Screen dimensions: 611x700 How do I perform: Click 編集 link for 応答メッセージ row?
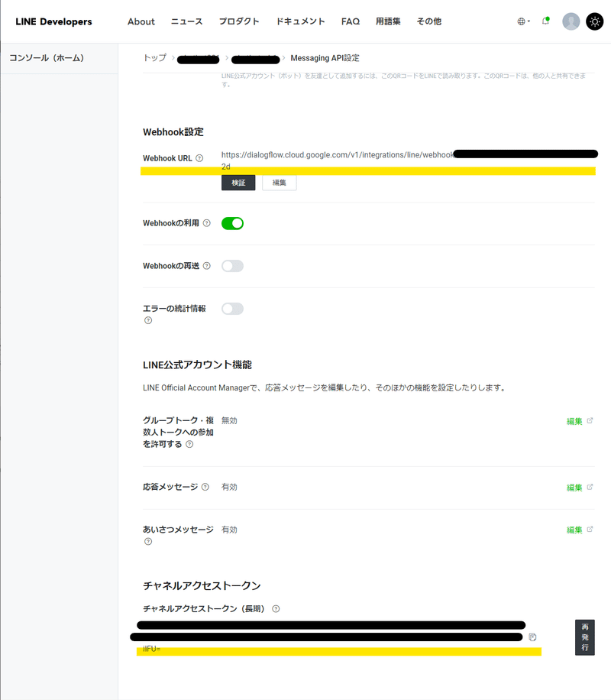[574, 488]
